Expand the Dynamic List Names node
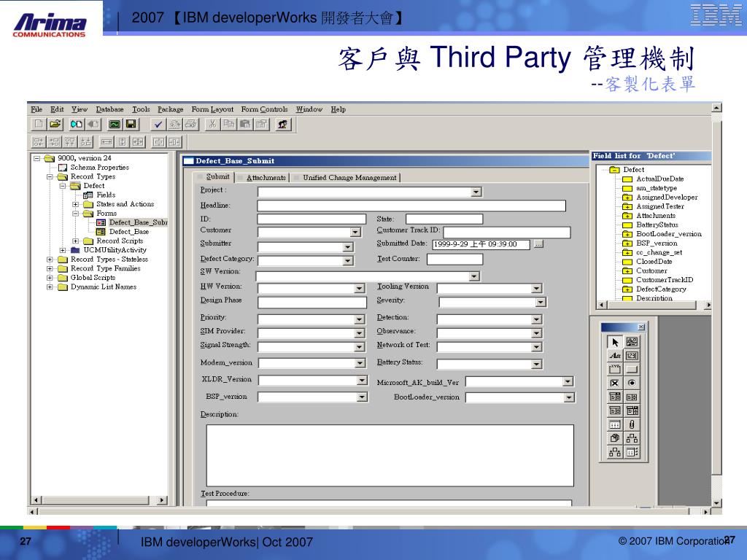This screenshot has height=560, width=747. [50, 287]
